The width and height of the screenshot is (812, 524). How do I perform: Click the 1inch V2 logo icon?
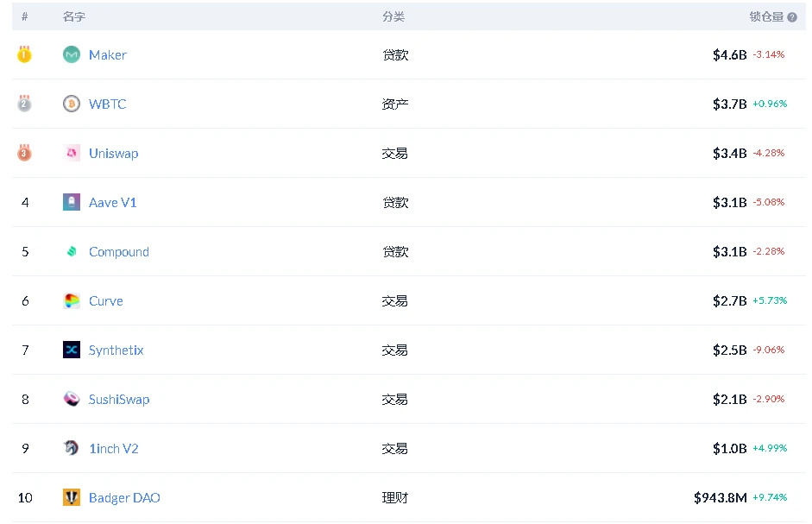pos(72,448)
